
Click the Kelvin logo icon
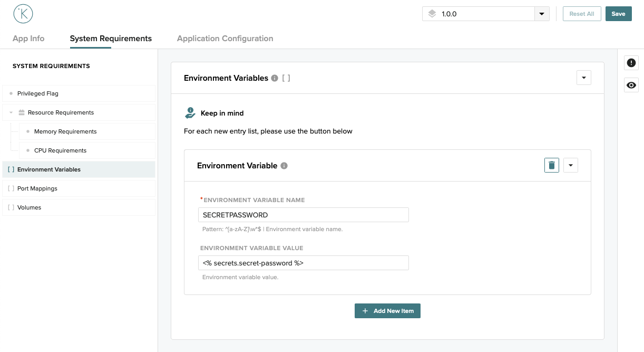[x=23, y=14]
